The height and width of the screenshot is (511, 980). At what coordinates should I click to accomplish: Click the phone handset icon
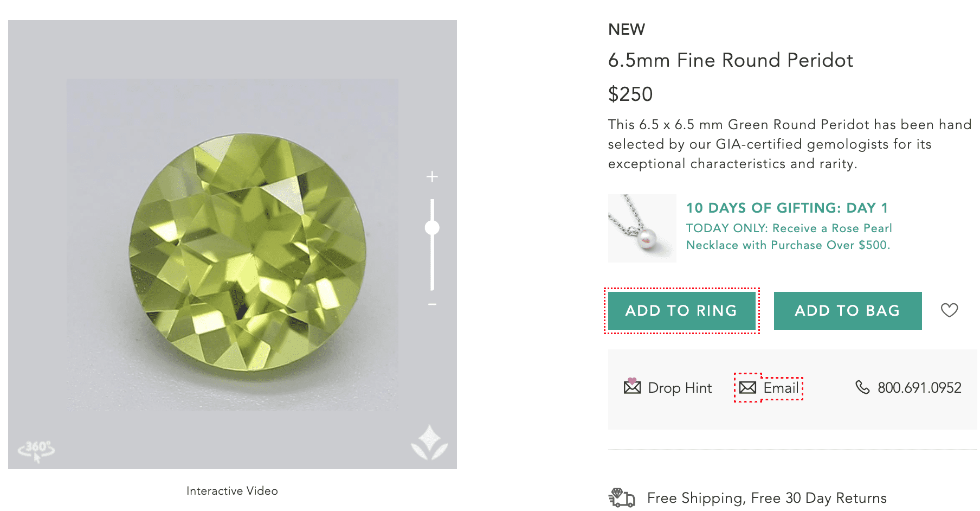[862, 387]
